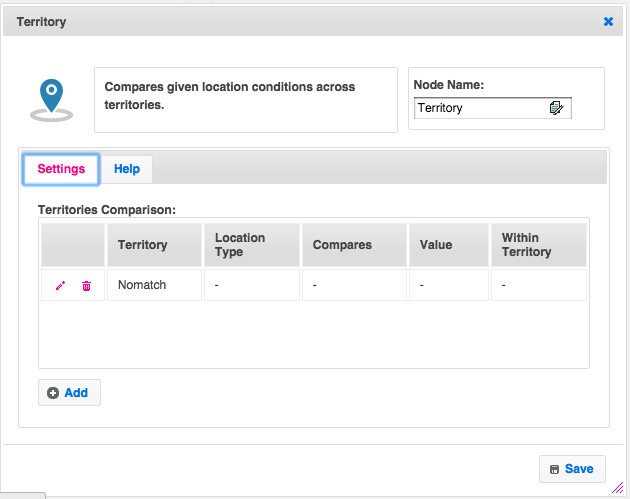The width and height of the screenshot is (630, 499).
Task: Click the blue location pin icon
Action: 51,100
